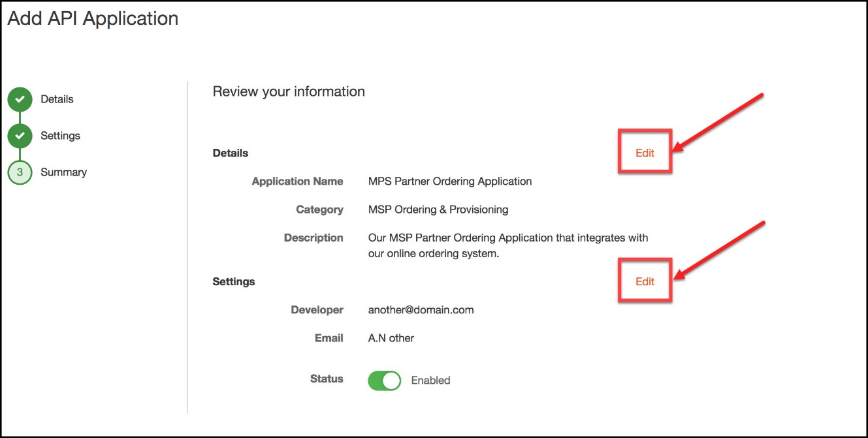Viewport: 868px width, 438px height.
Task: Select the Summary label in the step list
Action: [63, 172]
